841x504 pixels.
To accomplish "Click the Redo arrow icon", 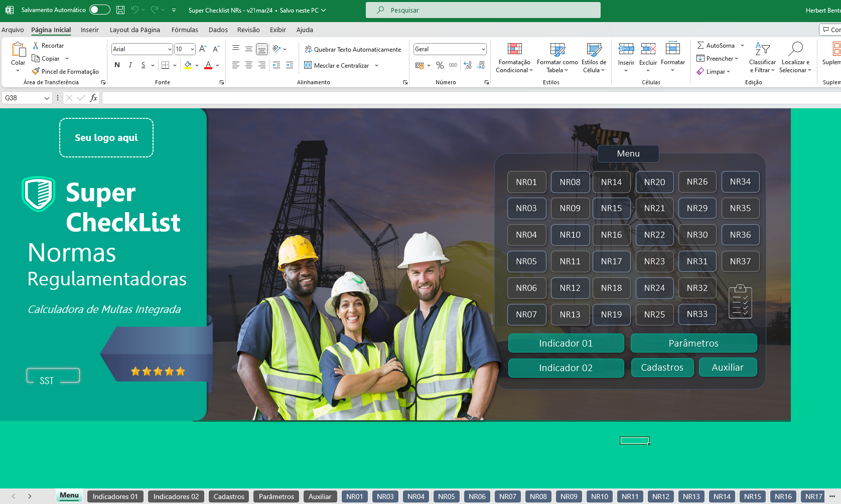I will pos(155,10).
